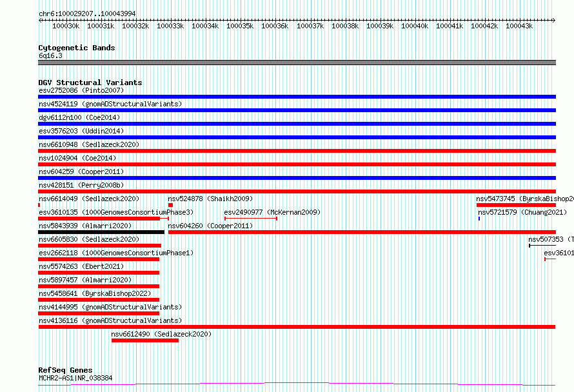This screenshot has height=392, width=574.
Task: Click nsv1024904 (Coe2014) label
Action: point(77,158)
